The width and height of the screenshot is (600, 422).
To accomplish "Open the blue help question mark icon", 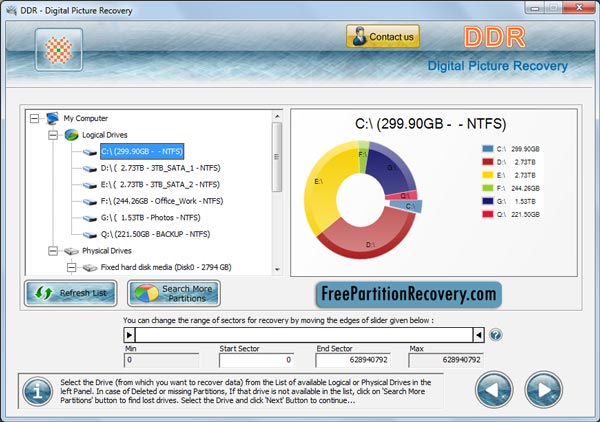I will click(x=496, y=335).
